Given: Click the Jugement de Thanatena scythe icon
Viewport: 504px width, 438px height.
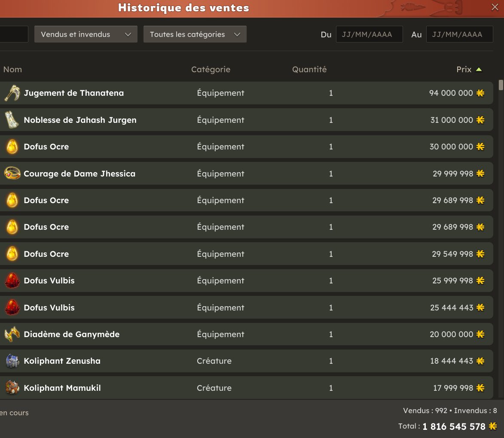Looking at the screenshot, I should point(12,93).
